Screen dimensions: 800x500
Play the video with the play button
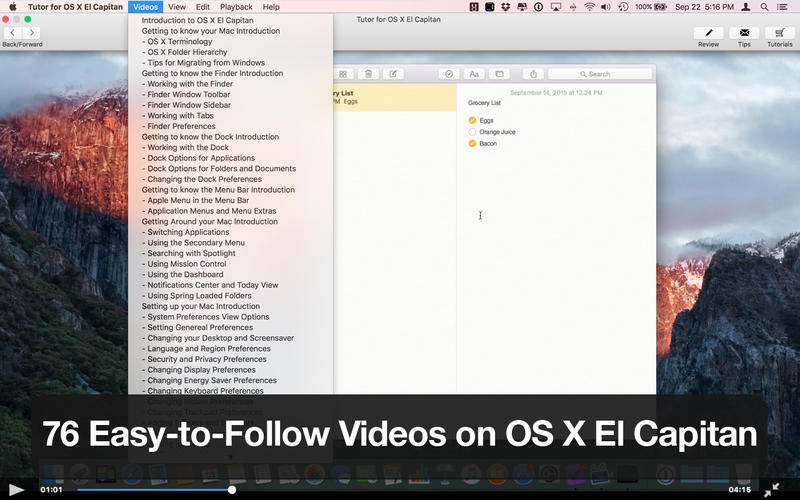pos(16,490)
